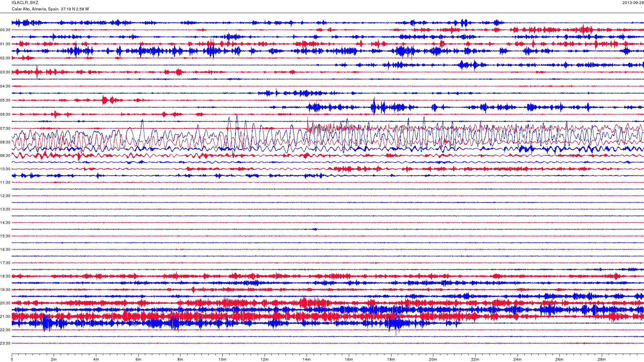Select the 21:30 time label
644x362 pixels.
5,317
